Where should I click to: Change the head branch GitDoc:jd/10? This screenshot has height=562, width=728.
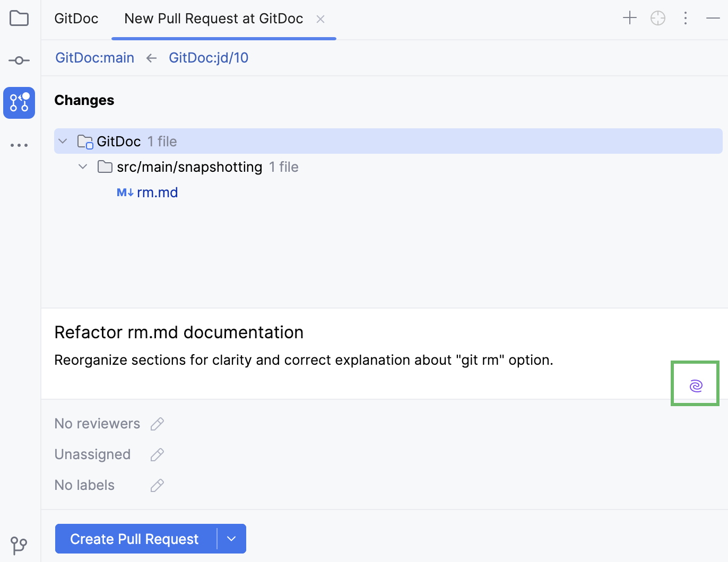tap(209, 58)
